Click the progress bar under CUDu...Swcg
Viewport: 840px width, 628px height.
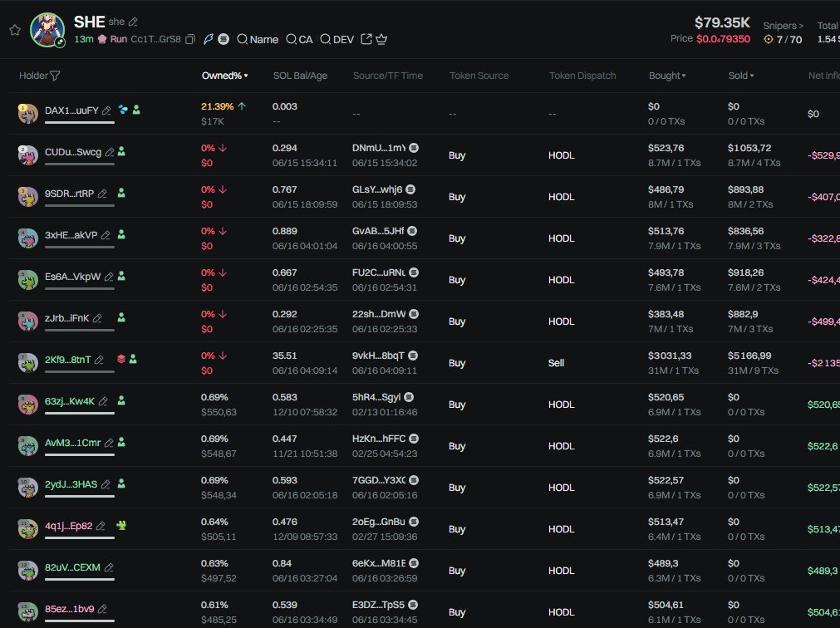point(80,164)
